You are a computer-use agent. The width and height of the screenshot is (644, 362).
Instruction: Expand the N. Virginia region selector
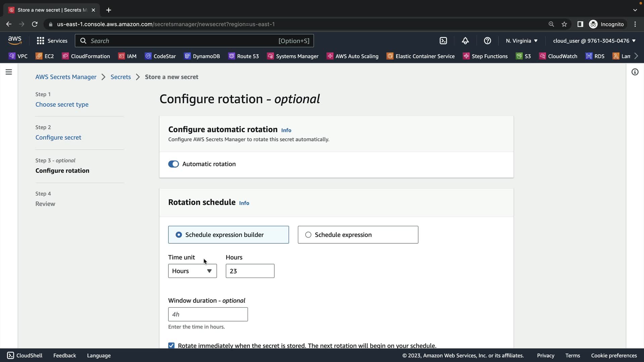522,41
